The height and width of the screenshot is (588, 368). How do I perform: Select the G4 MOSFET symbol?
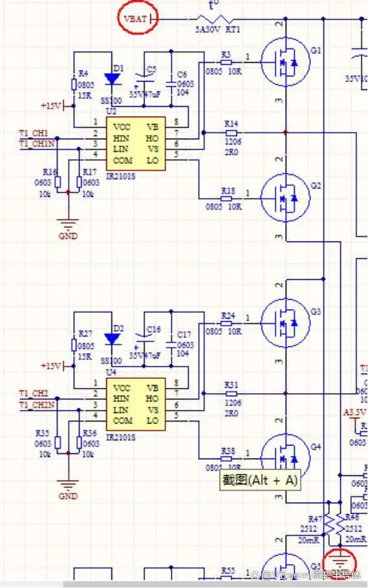(x=286, y=458)
